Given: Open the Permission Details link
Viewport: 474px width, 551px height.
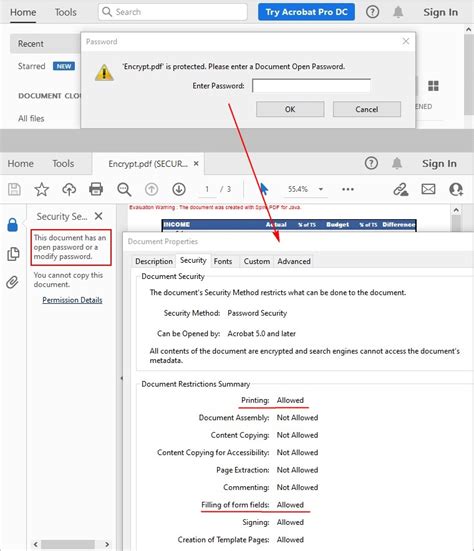Looking at the screenshot, I should pyautogui.click(x=72, y=300).
